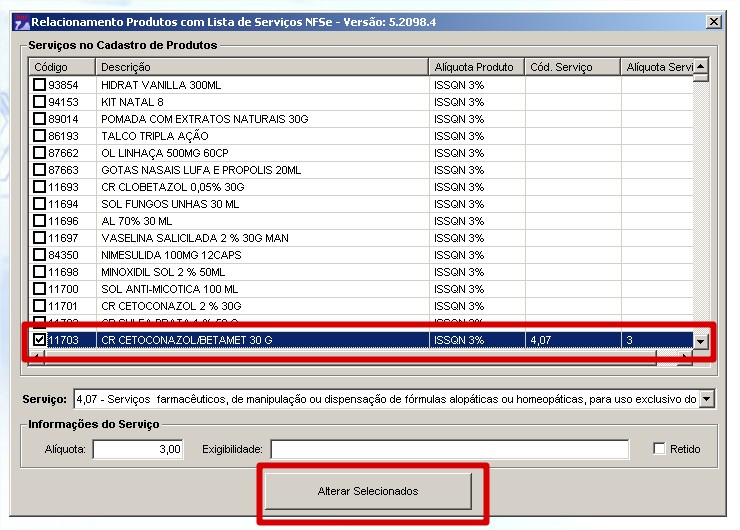Screen dimensions: 740x530
Task: Select the MINOXIDIL SOL 2 % 50ML row
Action: pyautogui.click(x=260, y=272)
